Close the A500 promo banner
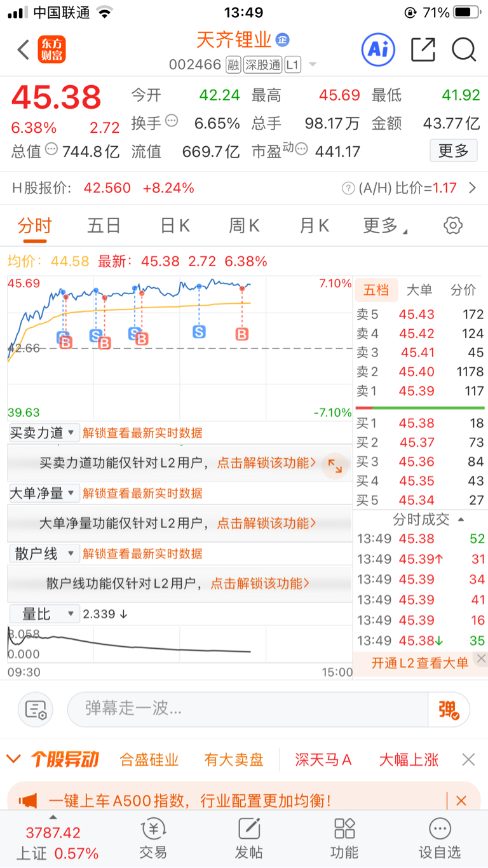The height and width of the screenshot is (868, 488). [461, 801]
